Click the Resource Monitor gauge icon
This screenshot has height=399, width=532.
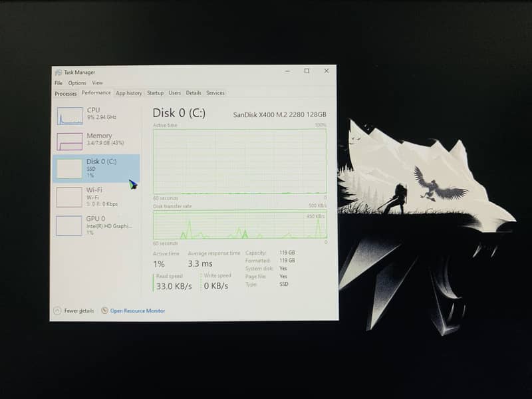click(104, 310)
